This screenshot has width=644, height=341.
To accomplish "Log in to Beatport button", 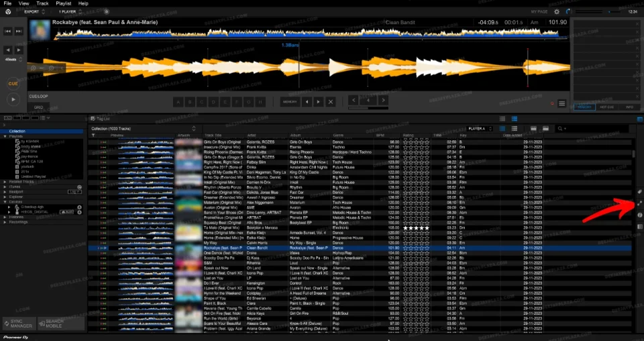I will click(x=74, y=192).
